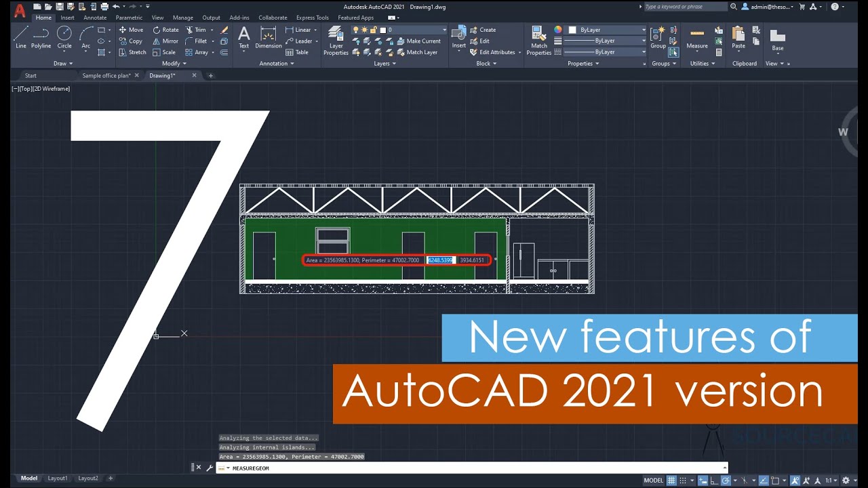
Task: Click the Mirror tool
Action: point(165,41)
